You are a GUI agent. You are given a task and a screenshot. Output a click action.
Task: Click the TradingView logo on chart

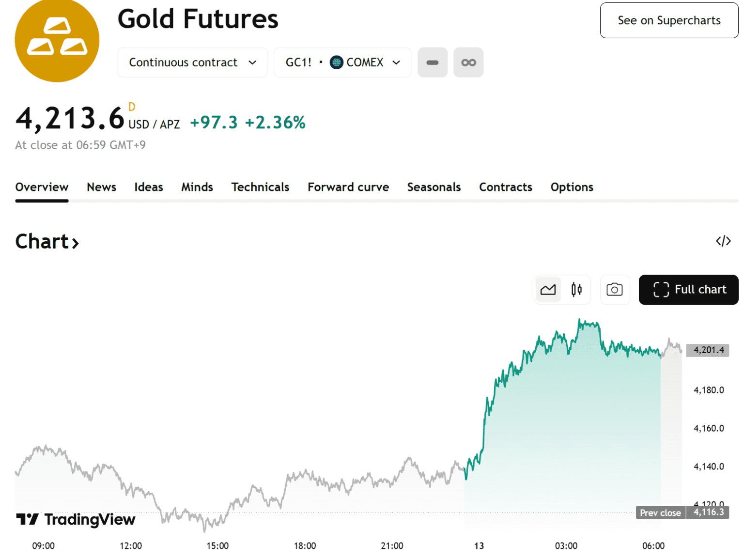tap(76, 519)
